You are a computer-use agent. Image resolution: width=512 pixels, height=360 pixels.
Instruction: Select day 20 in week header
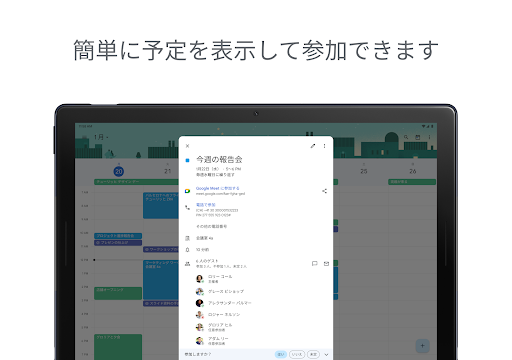(119, 171)
